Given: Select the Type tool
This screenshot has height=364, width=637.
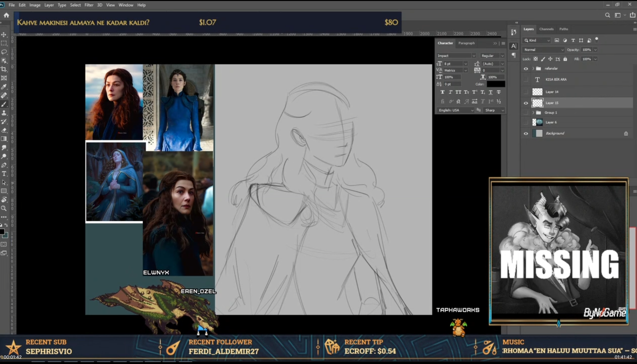Looking at the screenshot, I should pos(4,173).
